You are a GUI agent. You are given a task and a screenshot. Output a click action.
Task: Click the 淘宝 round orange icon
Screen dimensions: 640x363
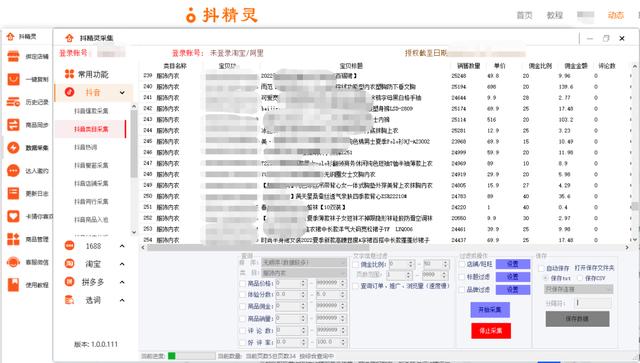[x=69, y=264]
